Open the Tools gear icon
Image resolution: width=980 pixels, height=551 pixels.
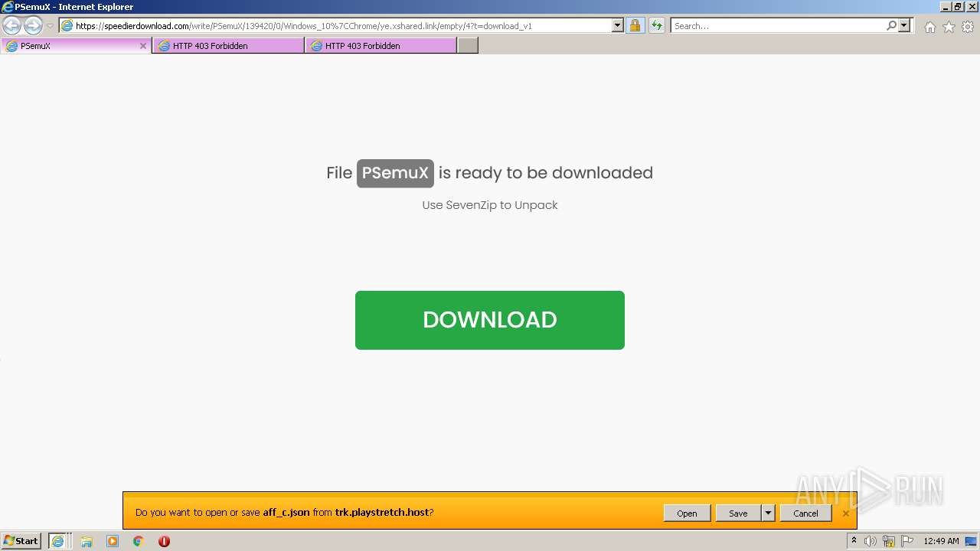(x=968, y=27)
